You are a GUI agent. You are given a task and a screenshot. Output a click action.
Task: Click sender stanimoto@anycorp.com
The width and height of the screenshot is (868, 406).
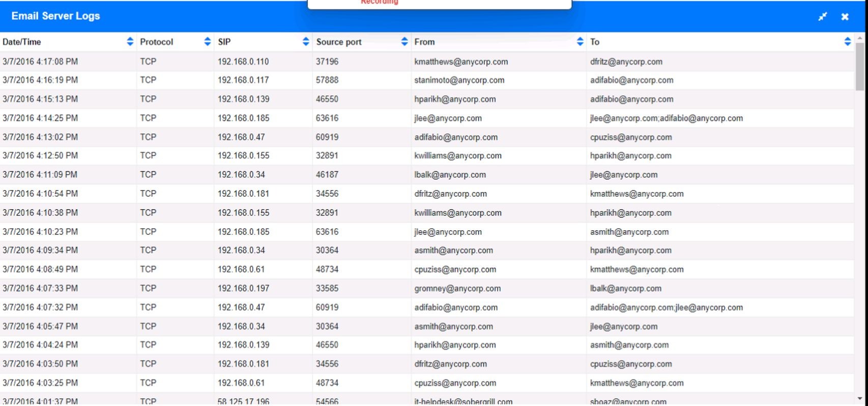pyautogui.click(x=459, y=80)
